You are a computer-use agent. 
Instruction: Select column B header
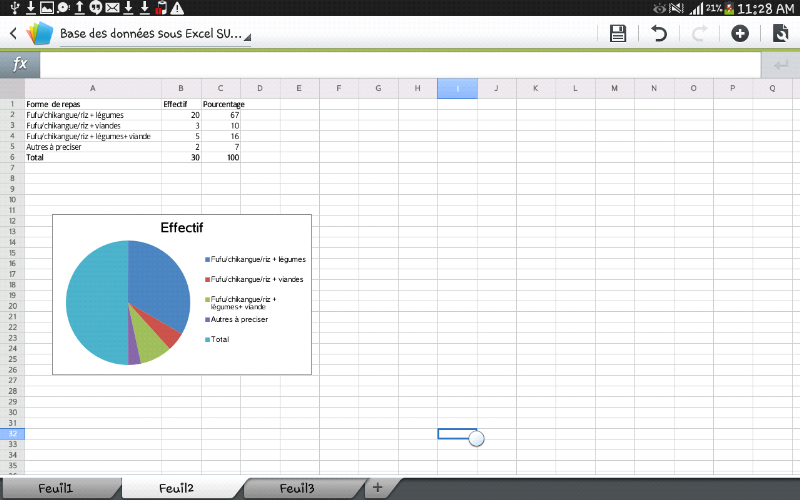[181, 88]
